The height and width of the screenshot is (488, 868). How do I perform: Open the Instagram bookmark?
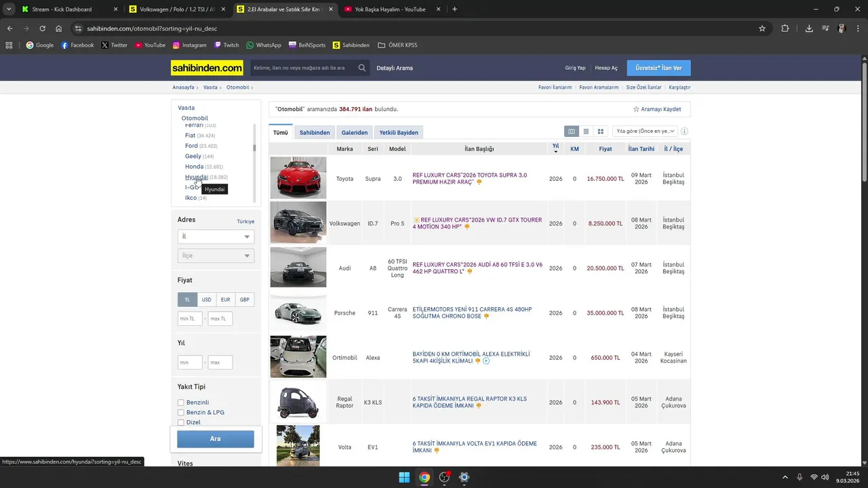[189, 45]
